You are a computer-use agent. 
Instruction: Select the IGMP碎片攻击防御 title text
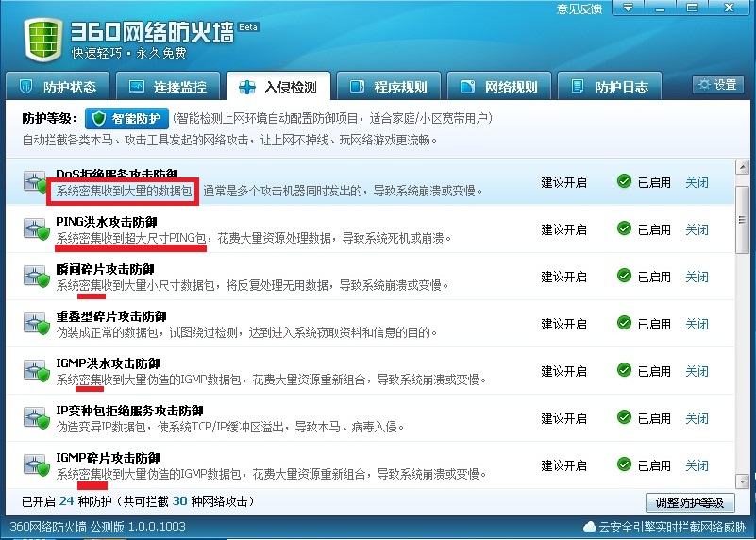coord(108,458)
